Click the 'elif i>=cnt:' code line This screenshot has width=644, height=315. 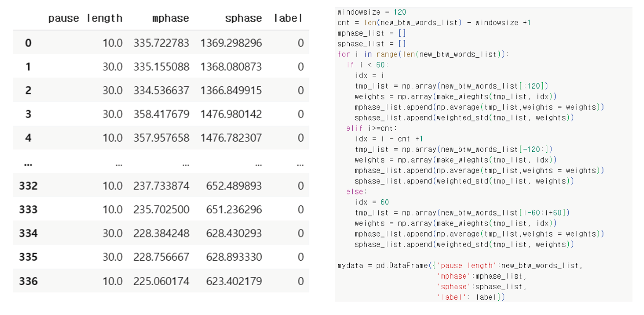[371, 128]
